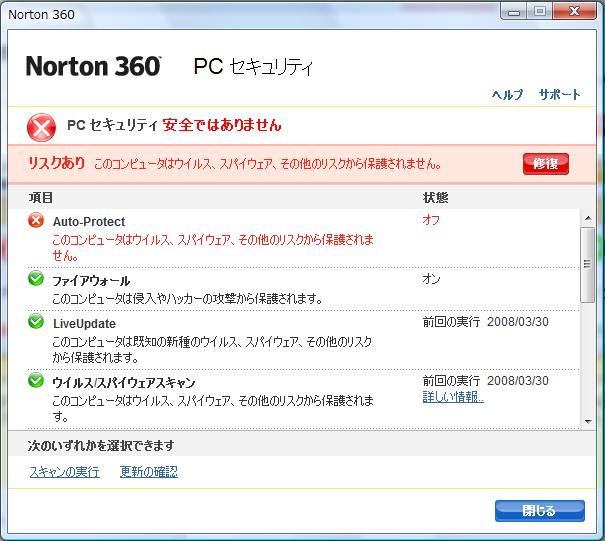The image size is (605, 541).
Task: Close the dialog with 閉じる button
Action: point(540,511)
